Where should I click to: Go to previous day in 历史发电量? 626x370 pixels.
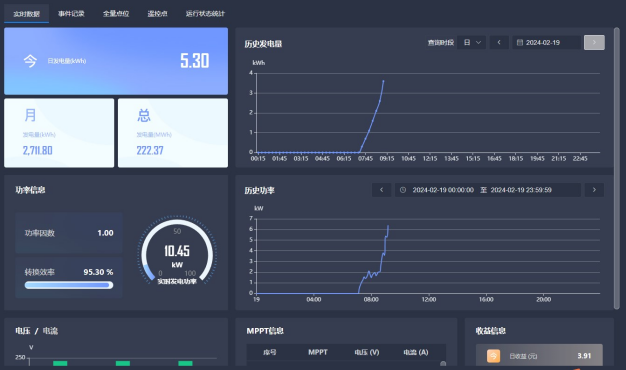[499, 42]
